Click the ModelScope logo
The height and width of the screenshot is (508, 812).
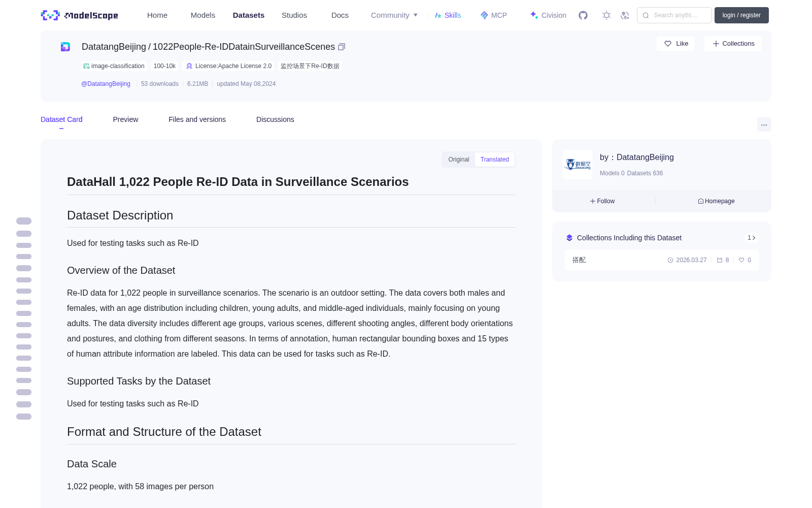pyautogui.click(x=80, y=15)
